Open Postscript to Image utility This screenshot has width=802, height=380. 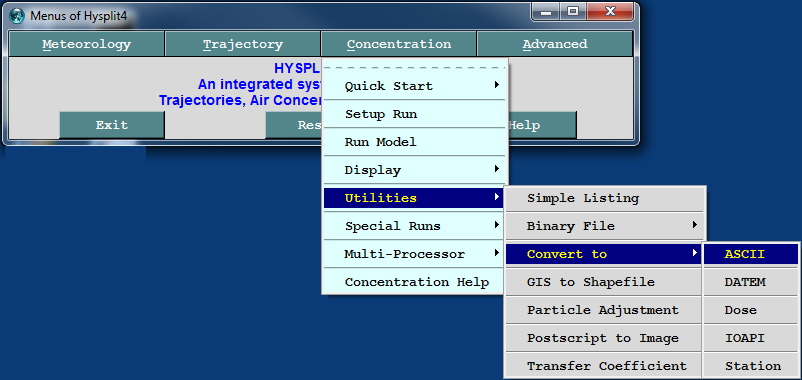coord(605,338)
